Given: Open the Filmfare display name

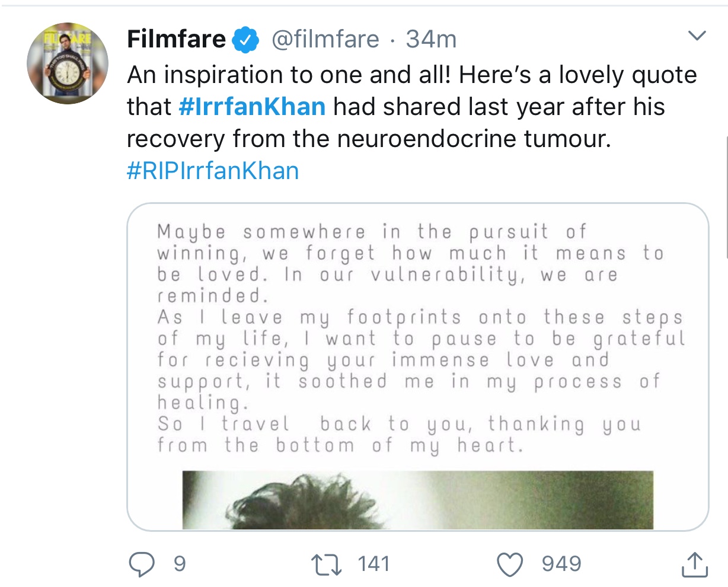Looking at the screenshot, I should click(x=177, y=39).
